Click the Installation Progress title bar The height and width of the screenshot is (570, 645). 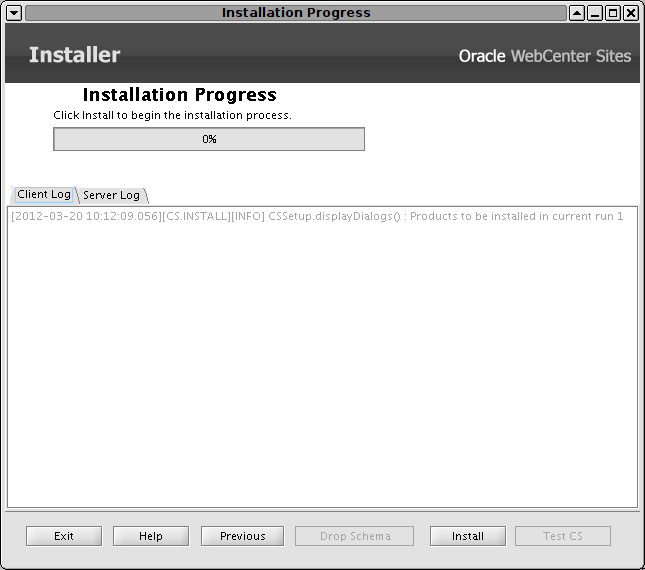296,13
